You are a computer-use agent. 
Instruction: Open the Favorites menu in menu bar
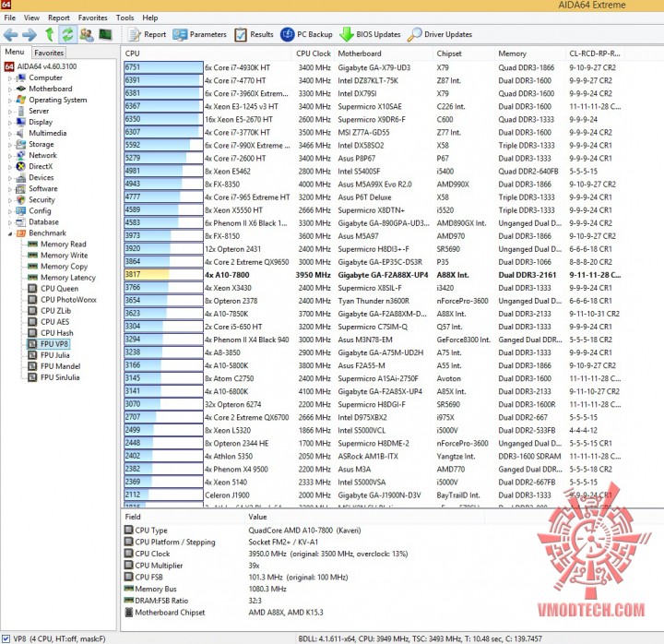click(93, 18)
